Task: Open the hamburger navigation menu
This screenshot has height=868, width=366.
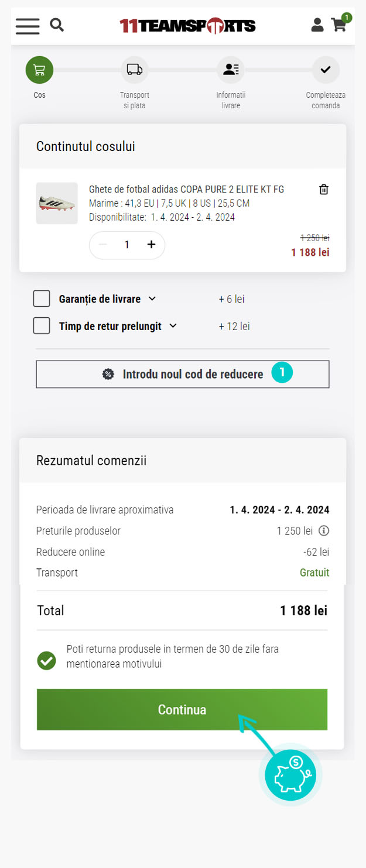Action: (28, 26)
